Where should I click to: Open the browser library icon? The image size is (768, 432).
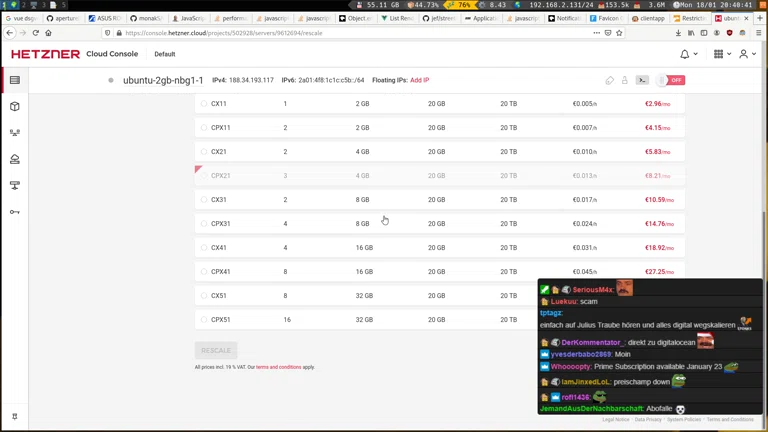(691, 33)
